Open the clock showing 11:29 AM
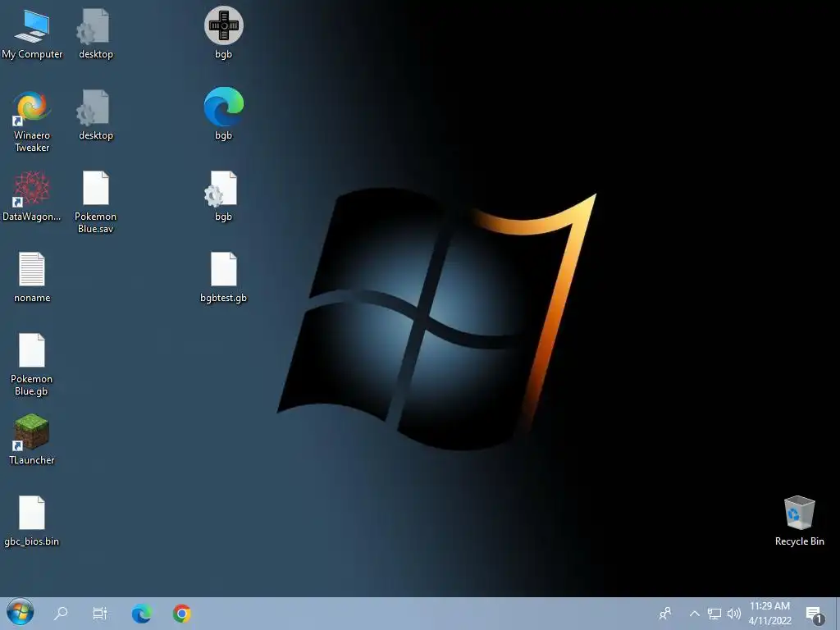 (x=769, y=614)
